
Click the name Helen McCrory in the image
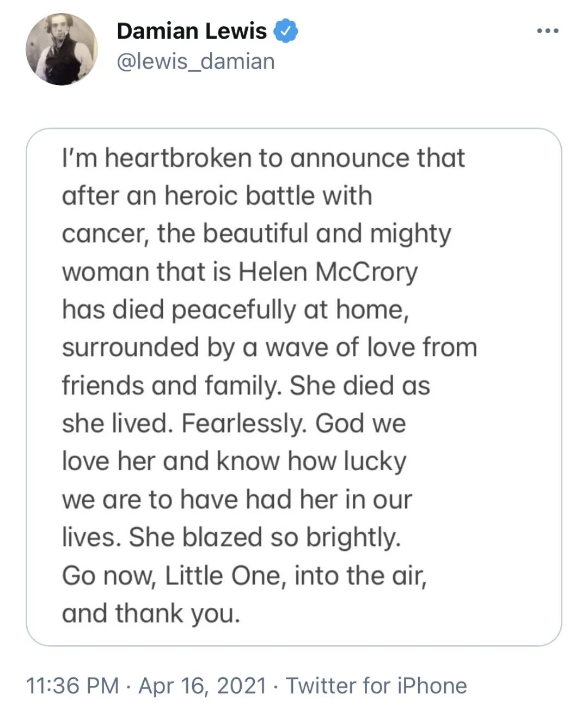point(328,271)
